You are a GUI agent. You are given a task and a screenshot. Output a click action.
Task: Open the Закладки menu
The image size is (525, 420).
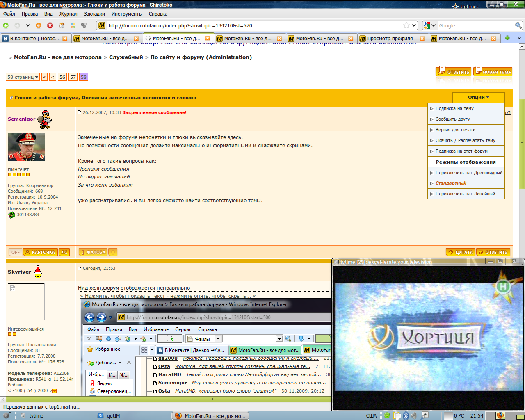point(94,14)
